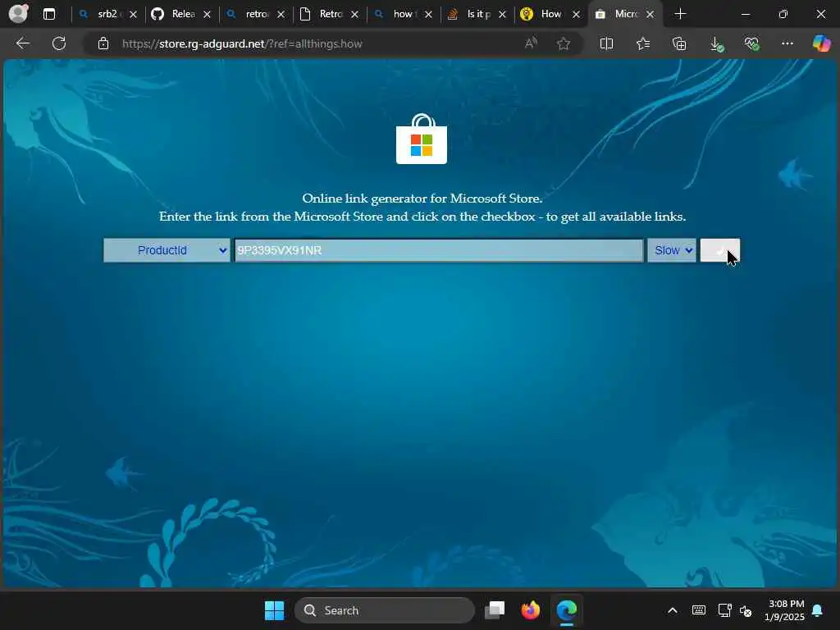This screenshot has width=840, height=630.
Task: Click the Microsoft Store bag logo
Action: point(422,139)
